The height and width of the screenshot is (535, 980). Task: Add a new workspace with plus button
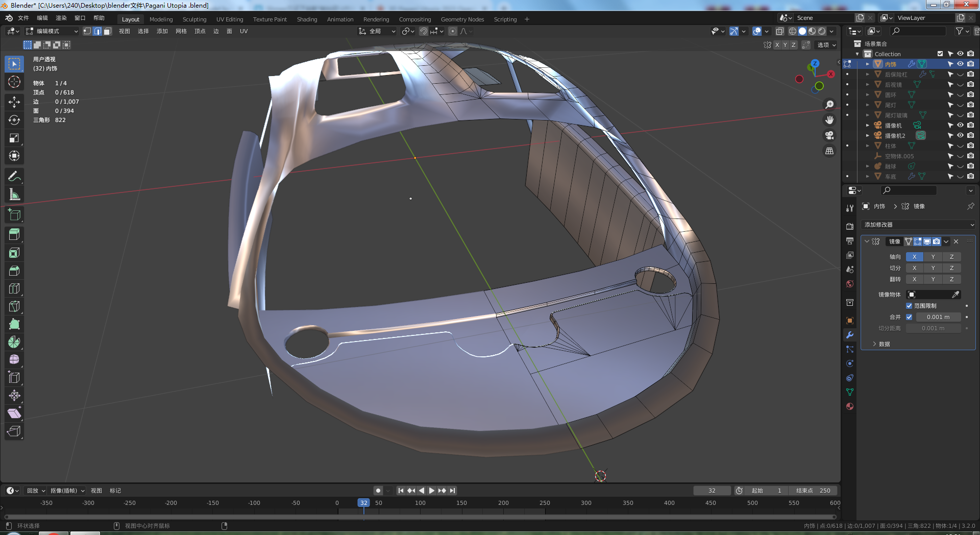[527, 19]
